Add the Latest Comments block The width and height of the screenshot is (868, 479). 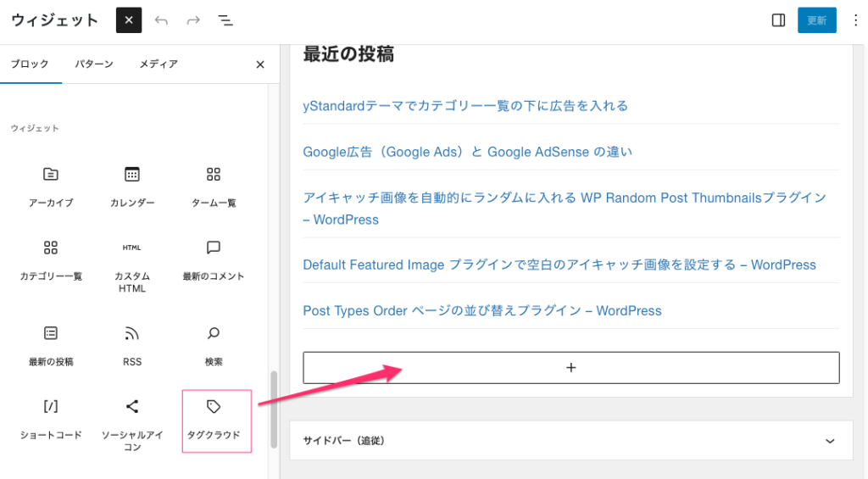pos(214,259)
